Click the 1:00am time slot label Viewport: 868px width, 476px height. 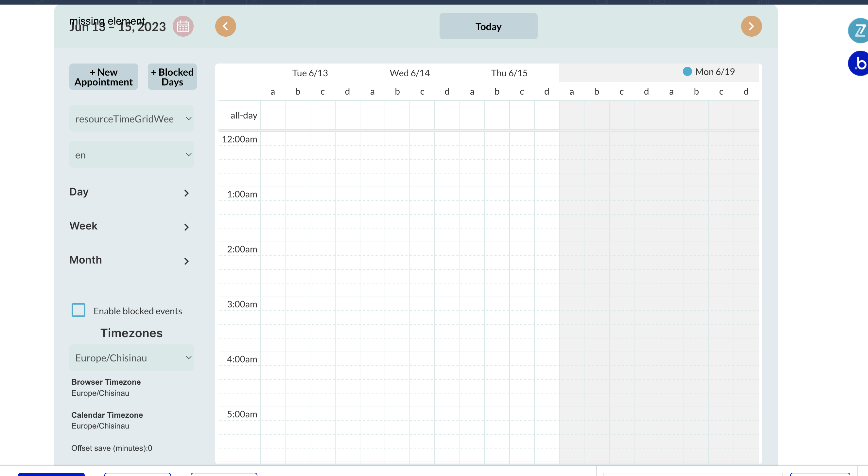242,194
